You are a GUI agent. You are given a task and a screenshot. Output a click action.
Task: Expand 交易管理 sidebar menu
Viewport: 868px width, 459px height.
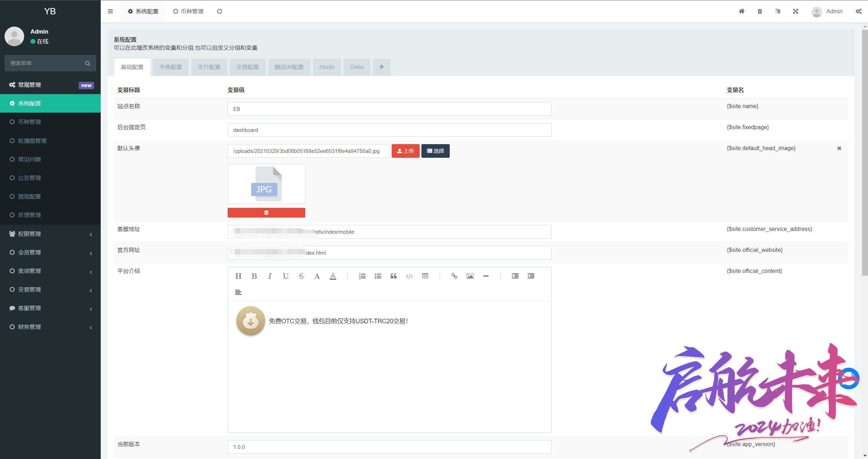point(50,289)
